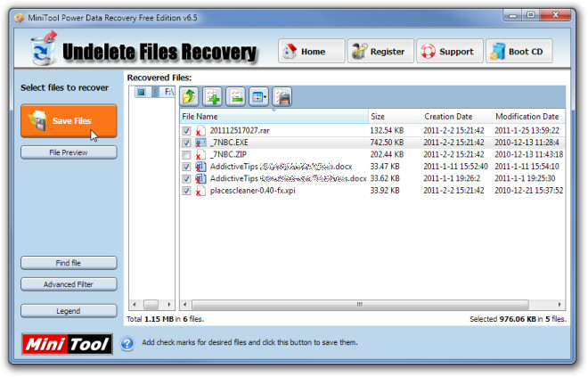Click the uncheck-all files minus icon
Screen dimensions: 588x377
(x=236, y=97)
